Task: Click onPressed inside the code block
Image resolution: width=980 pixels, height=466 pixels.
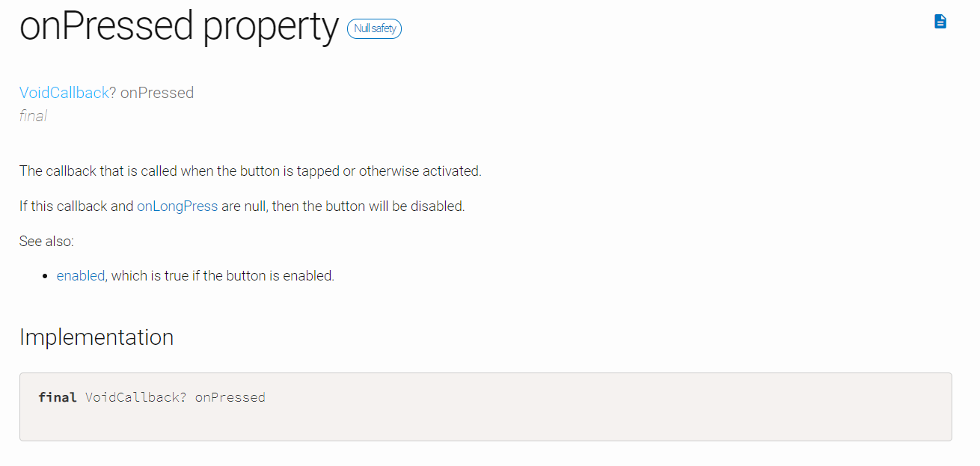Action: [x=230, y=397]
